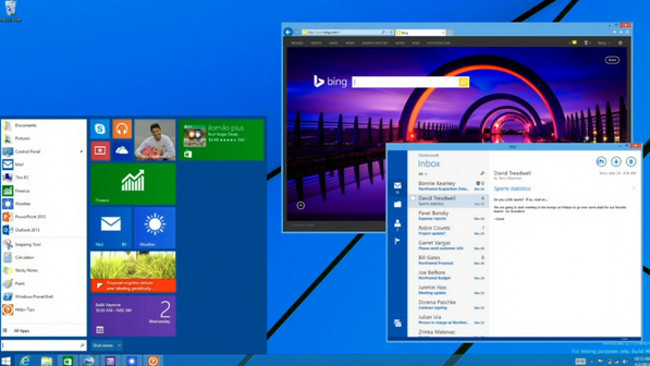Screen dimensions: 650x366
Task: Open the OneDrive cloud tile
Action: pyautogui.click(x=122, y=150)
